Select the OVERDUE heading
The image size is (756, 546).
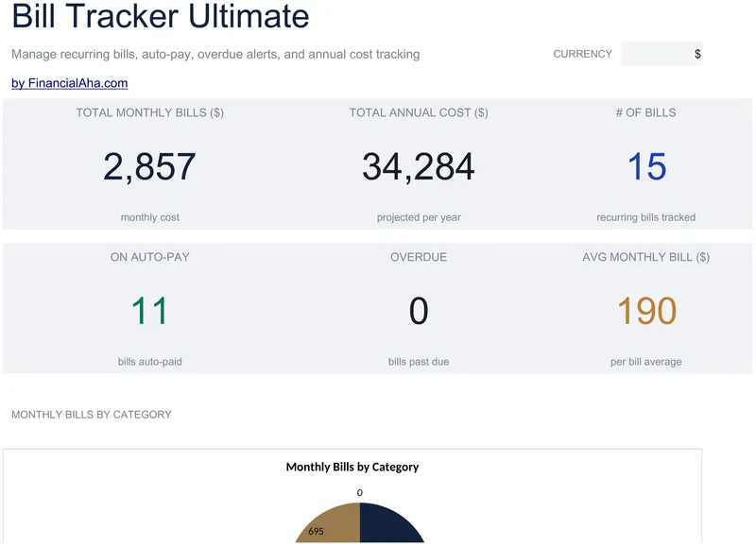tap(419, 257)
